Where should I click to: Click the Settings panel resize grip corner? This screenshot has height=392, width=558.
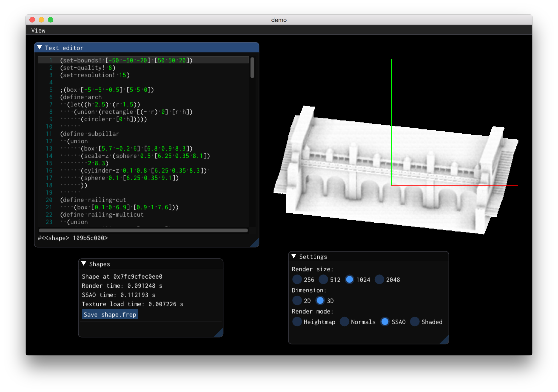pyautogui.click(x=445, y=340)
